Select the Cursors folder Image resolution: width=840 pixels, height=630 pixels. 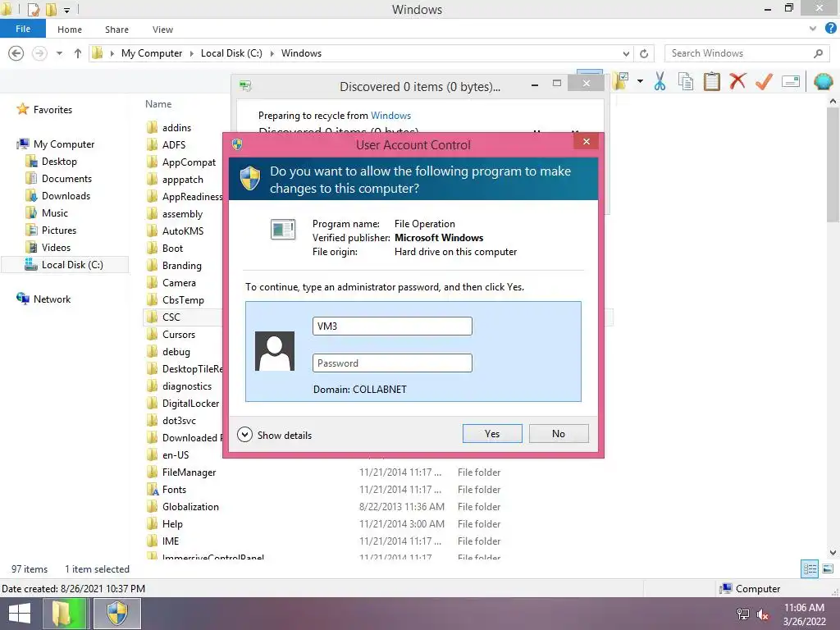point(178,335)
